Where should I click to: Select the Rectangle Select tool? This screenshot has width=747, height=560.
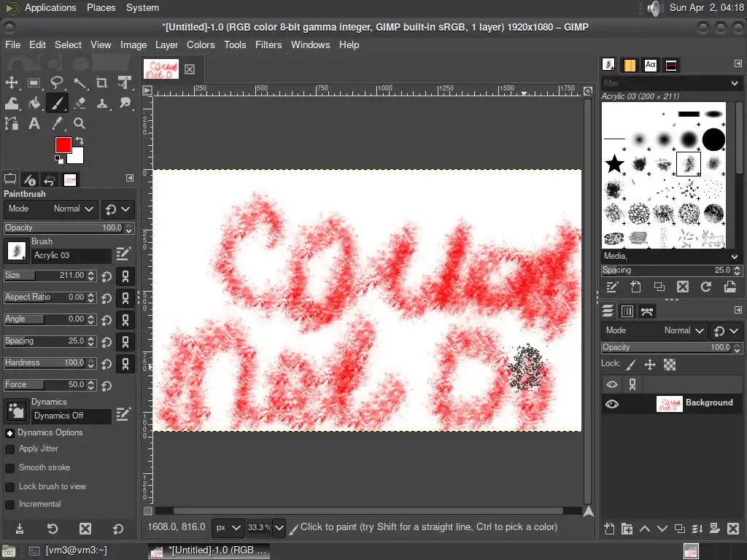click(34, 82)
